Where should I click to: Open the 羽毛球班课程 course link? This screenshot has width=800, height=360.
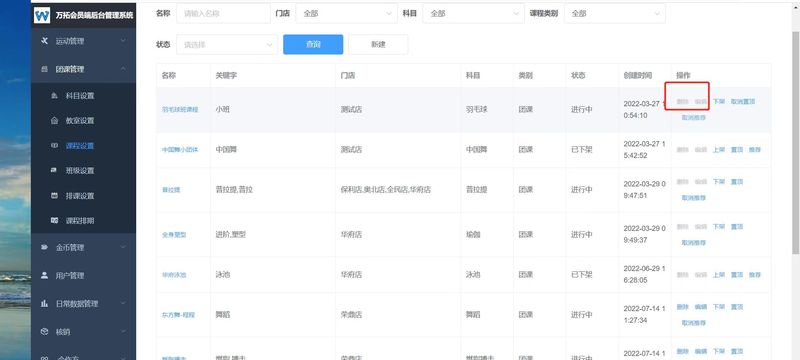(x=180, y=110)
